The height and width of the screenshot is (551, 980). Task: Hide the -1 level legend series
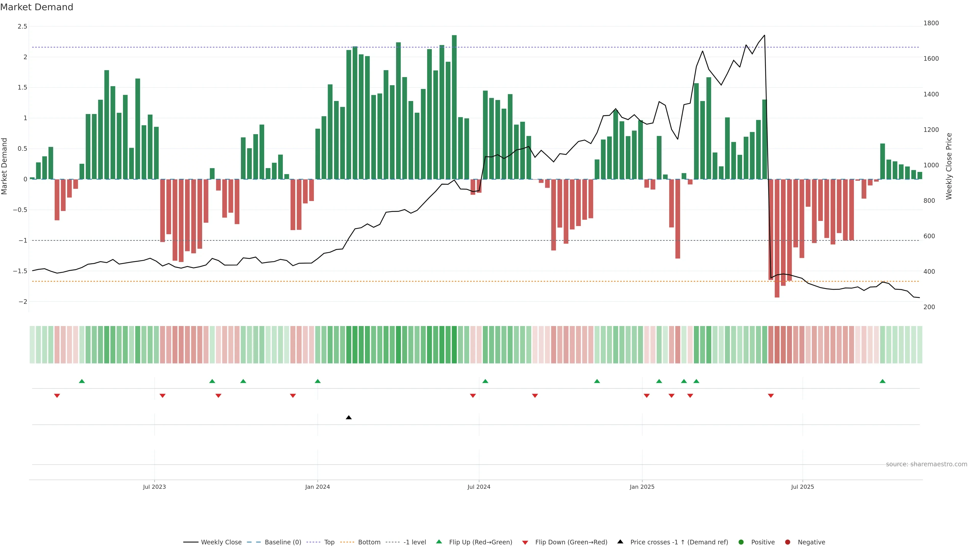tap(414, 542)
